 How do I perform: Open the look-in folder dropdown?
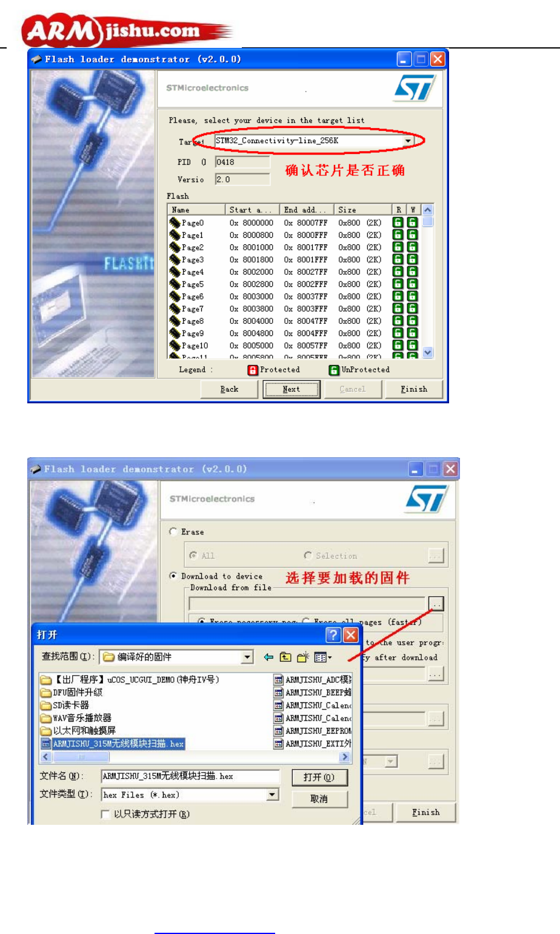pyautogui.click(x=247, y=657)
